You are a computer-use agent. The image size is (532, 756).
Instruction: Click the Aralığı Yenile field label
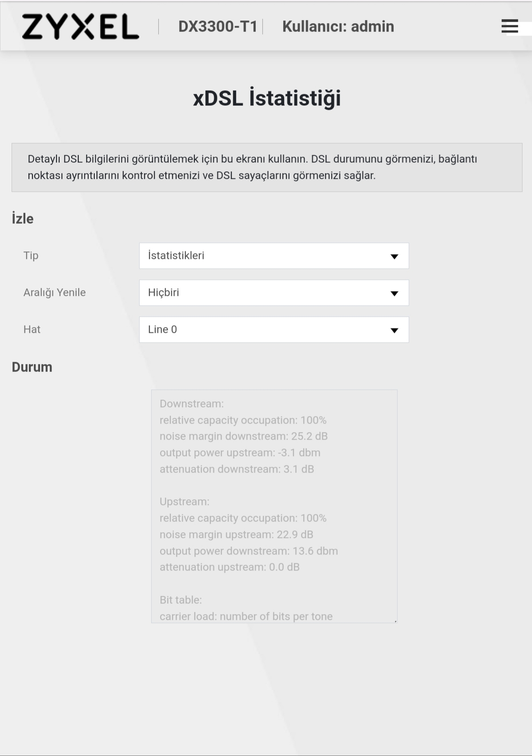[x=55, y=292]
